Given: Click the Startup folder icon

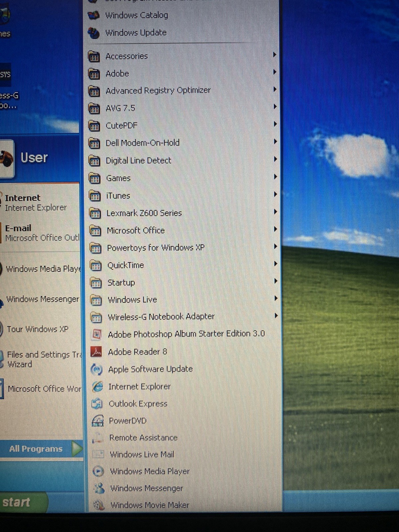Looking at the screenshot, I should pos(96,283).
